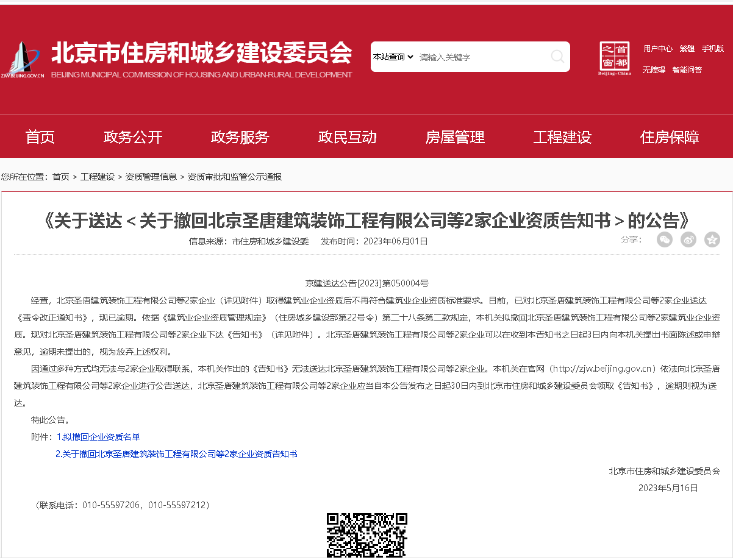Click the 分享: label
Image resolution: width=733 pixels, height=560 pixels.
pos(632,239)
